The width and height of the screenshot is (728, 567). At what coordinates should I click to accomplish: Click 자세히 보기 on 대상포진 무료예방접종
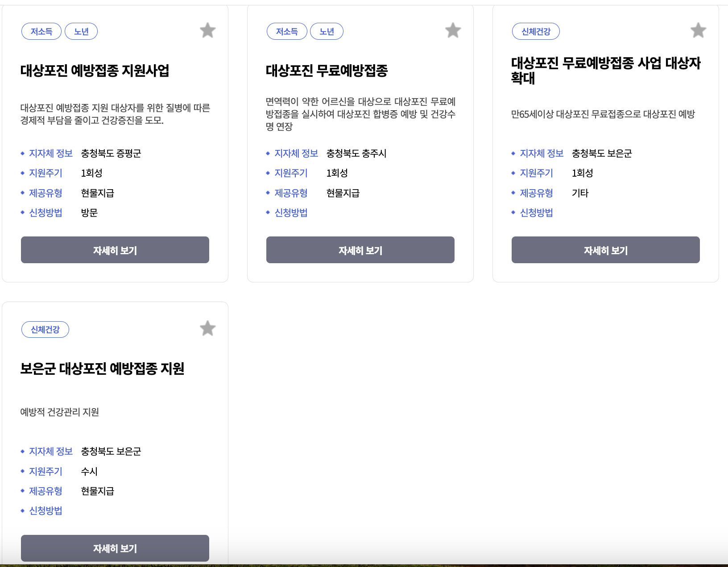click(x=360, y=250)
